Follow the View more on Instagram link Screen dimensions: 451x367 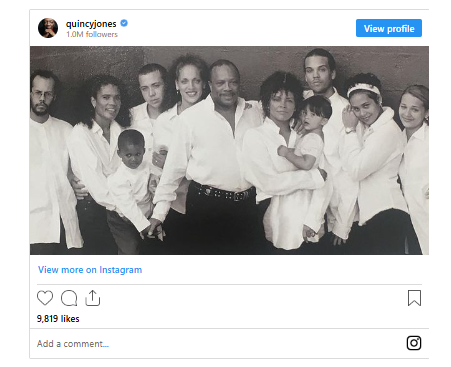pyautogui.click(x=90, y=270)
